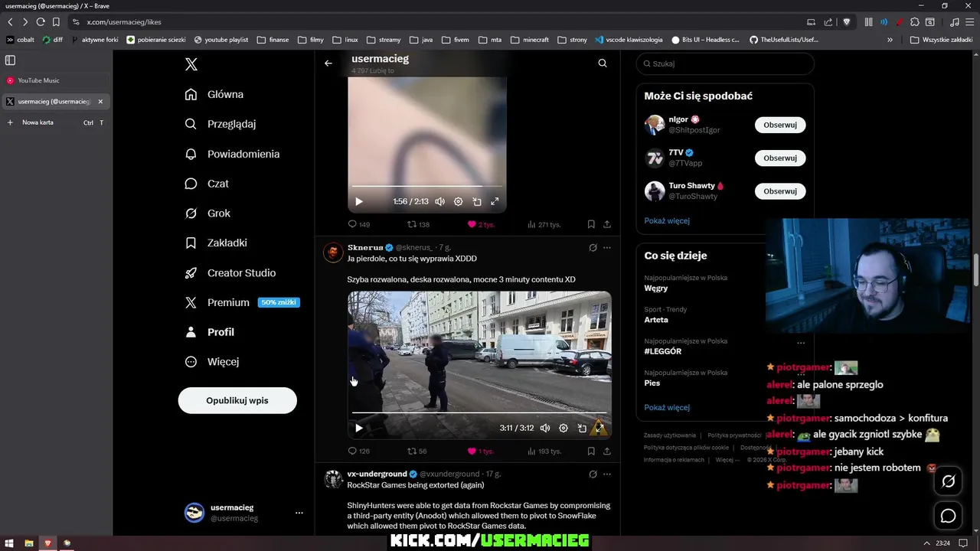The height and width of the screenshot is (551, 980).
Task: Expand hidden bookmarks chevron in bookmarks bar
Action: point(890,40)
